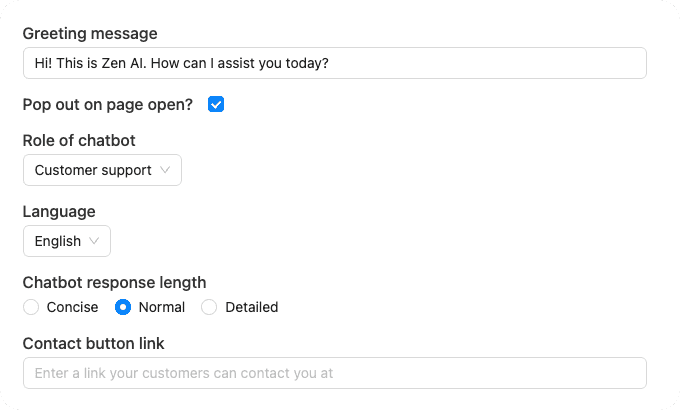
Task: Click the chevron arrow beside English
Action: click(x=94, y=241)
